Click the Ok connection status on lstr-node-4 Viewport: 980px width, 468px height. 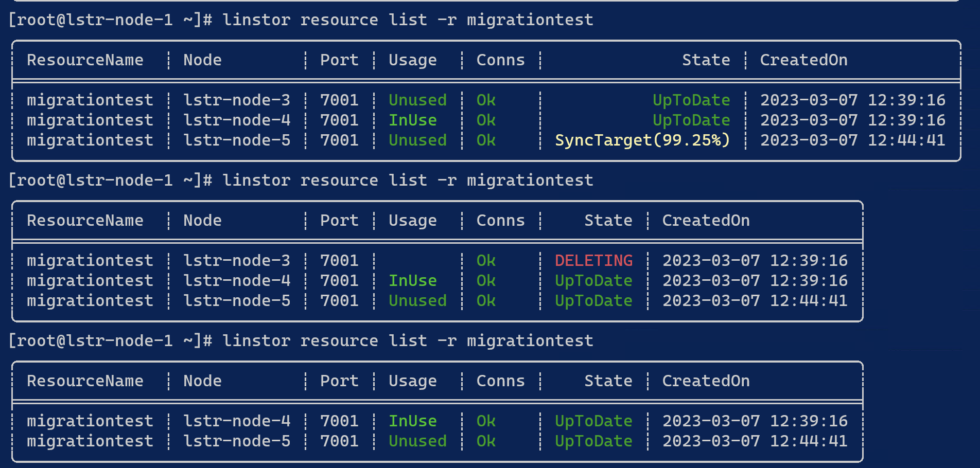(x=485, y=120)
